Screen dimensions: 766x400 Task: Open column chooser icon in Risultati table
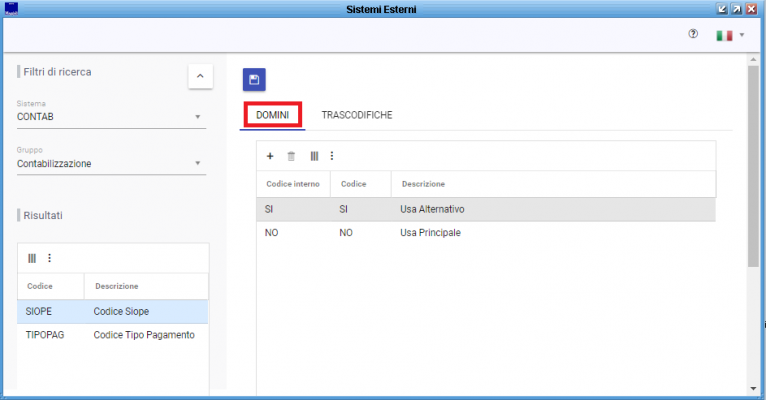[x=32, y=258]
